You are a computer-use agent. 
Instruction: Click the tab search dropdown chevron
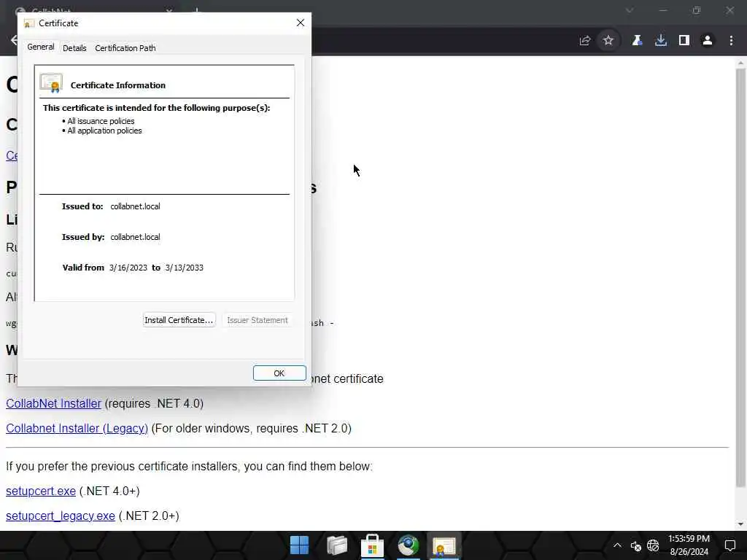click(x=630, y=10)
